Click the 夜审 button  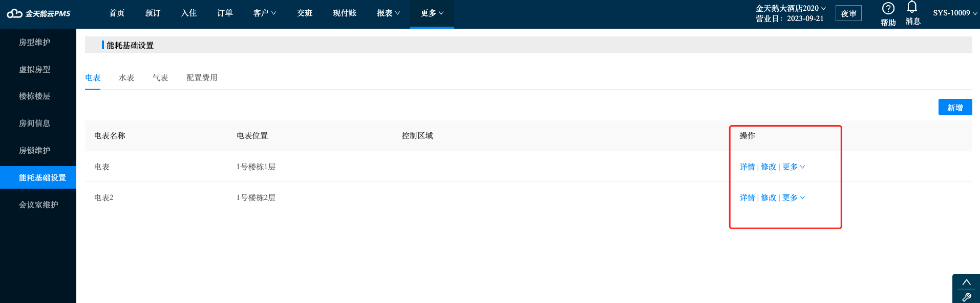848,13
